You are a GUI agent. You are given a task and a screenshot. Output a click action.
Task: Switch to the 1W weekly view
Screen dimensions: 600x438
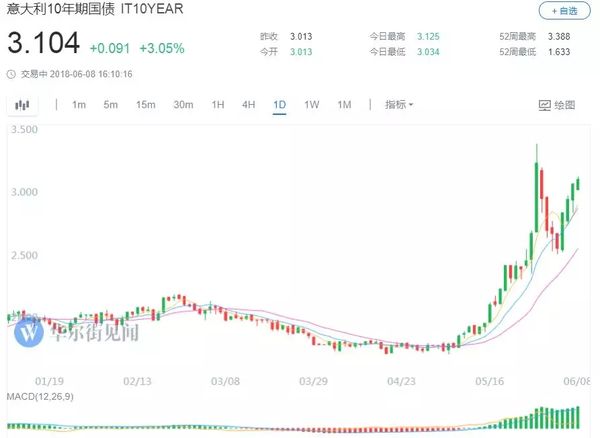point(312,105)
